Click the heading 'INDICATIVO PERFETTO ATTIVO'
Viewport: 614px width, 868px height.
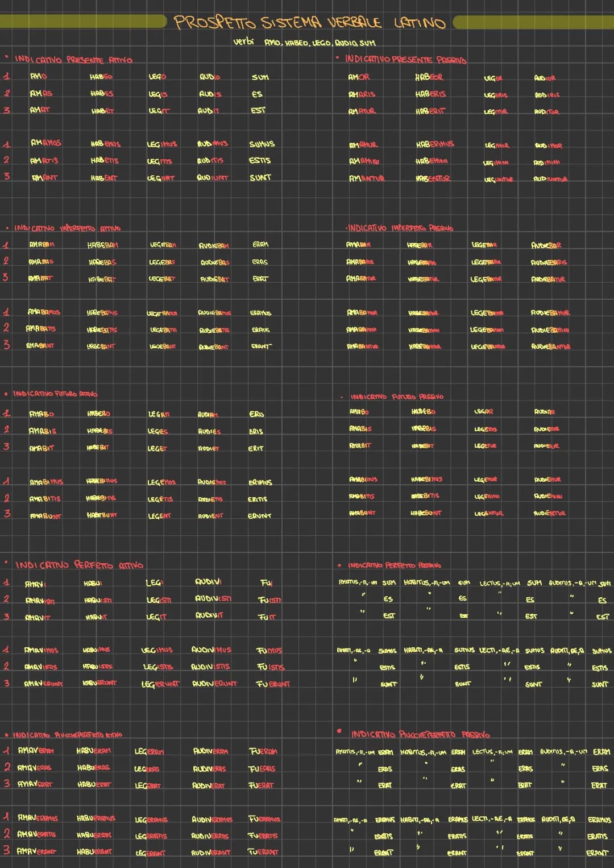tap(79, 565)
